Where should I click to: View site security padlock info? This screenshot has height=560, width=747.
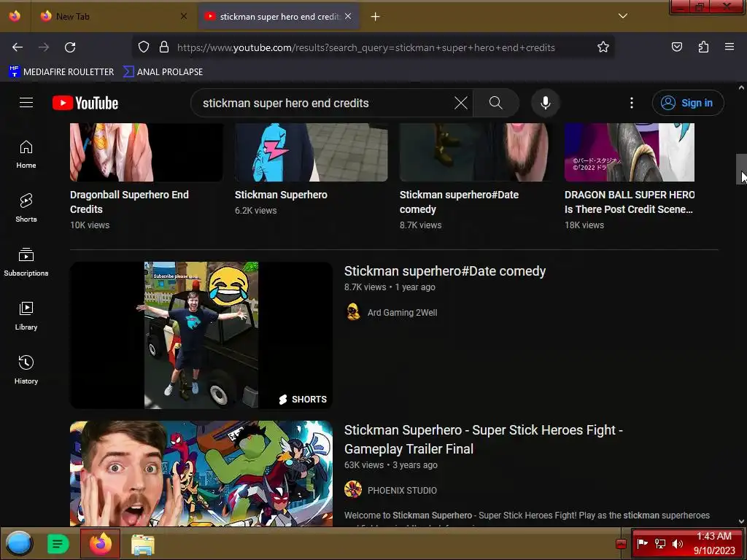click(x=164, y=47)
